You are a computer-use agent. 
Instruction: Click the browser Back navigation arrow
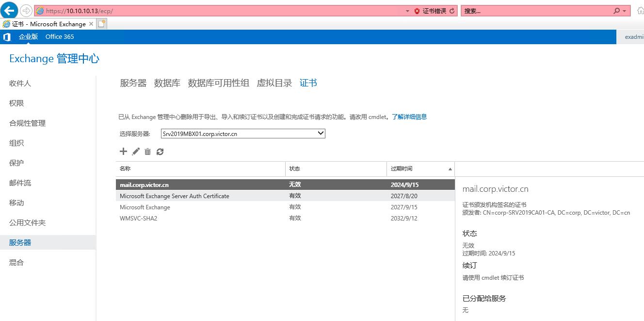[8, 10]
